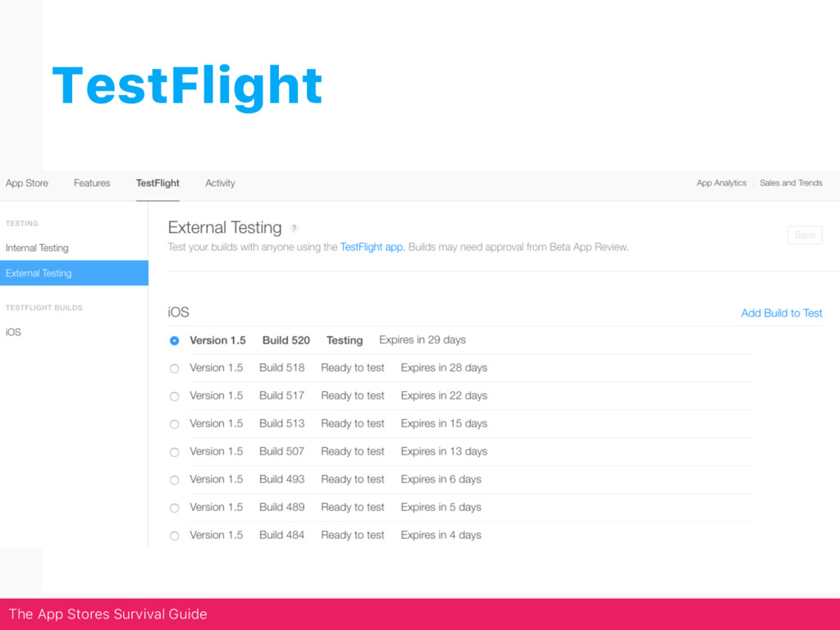Select the Build 493 radio button
The height and width of the screenshot is (630, 840).
(x=174, y=480)
